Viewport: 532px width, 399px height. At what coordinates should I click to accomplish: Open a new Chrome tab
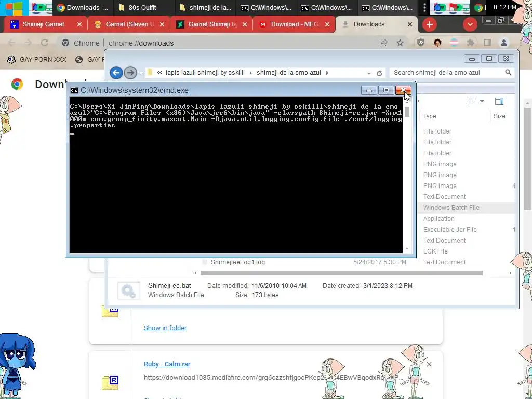click(x=430, y=24)
